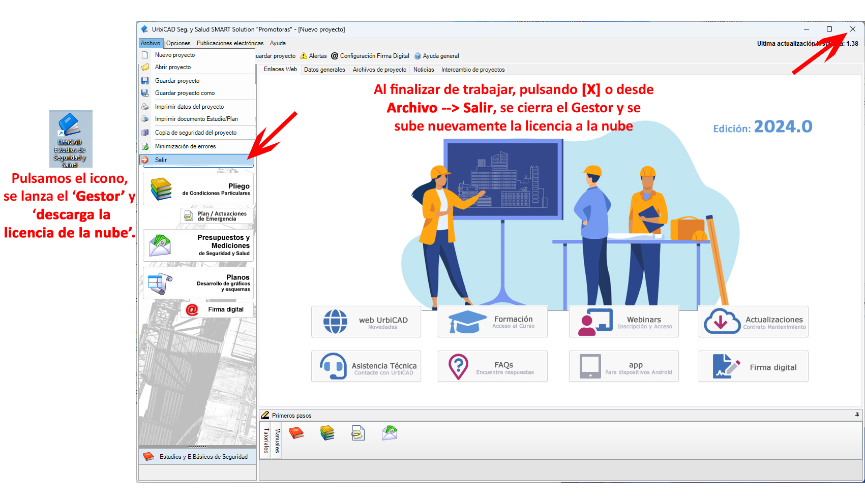The width and height of the screenshot is (865, 504).
Task: Click the red book in Primeros pasos
Action: pos(296,433)
